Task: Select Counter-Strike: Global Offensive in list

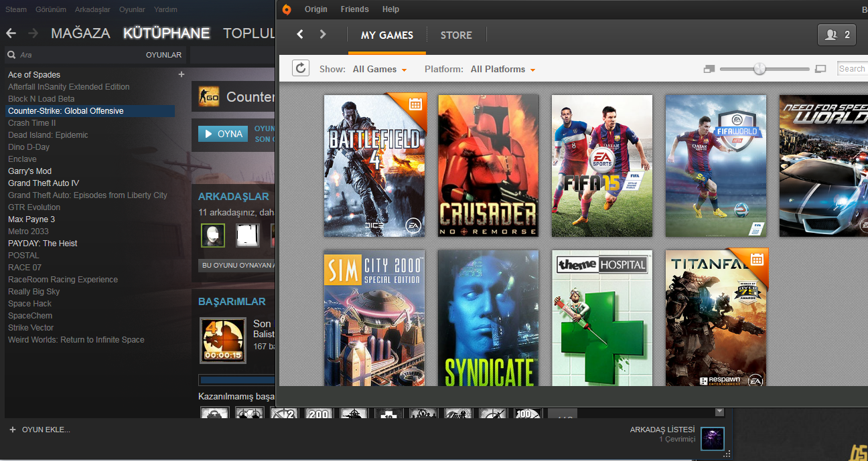Action: 90,111
